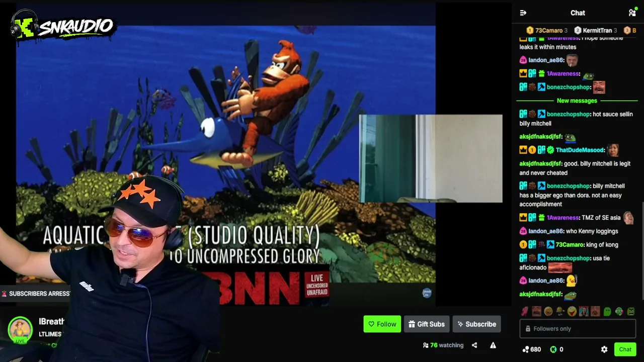644x362 pixels.
Task: Click the New messages divider label
Action: point(577,101)
